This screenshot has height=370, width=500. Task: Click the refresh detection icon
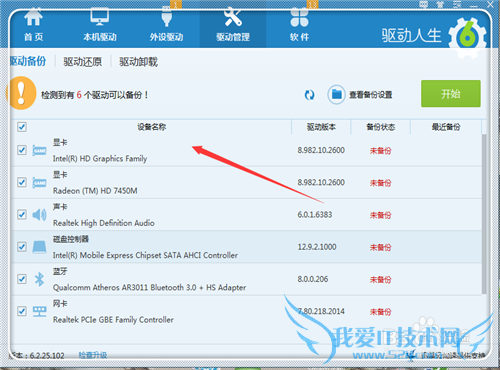click(309, 95)
